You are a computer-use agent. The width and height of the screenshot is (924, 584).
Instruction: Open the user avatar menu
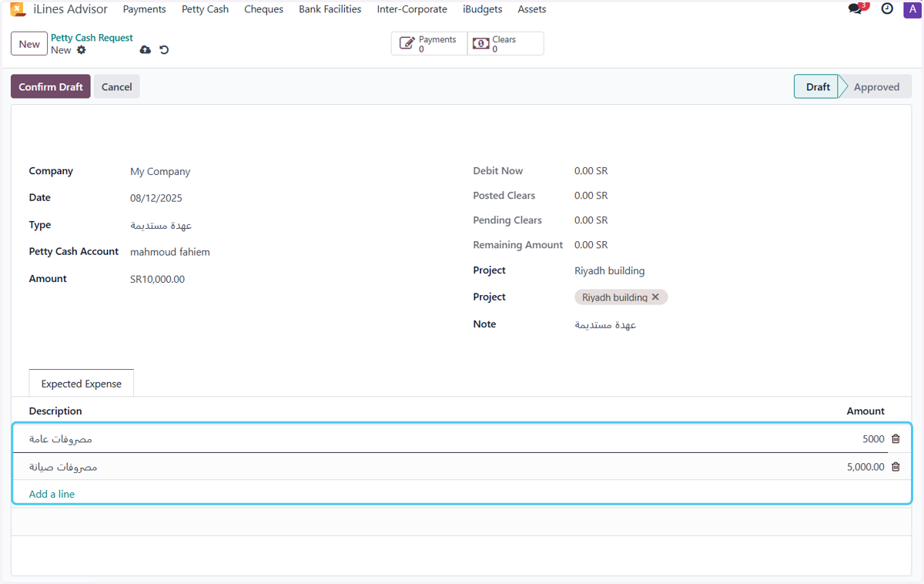[911, 9]
